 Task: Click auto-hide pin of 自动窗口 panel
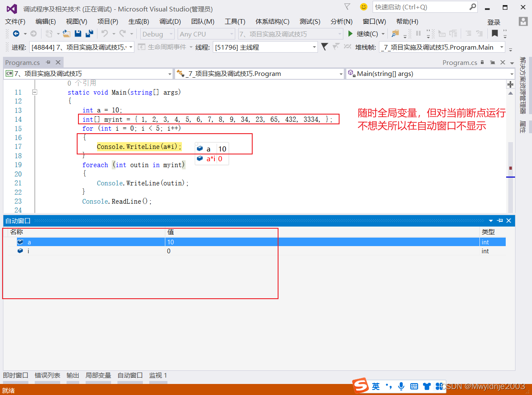click(500, 221)
